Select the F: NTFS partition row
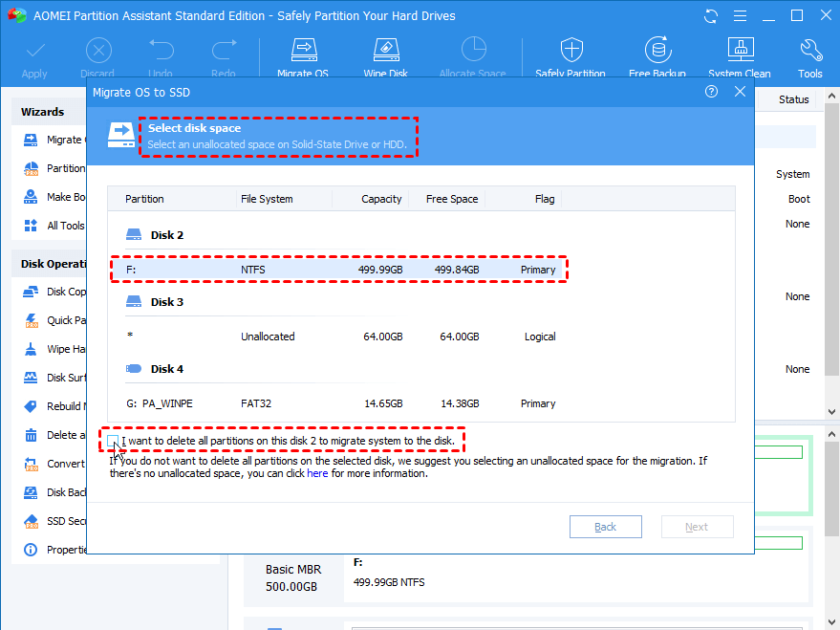The width and height of the screenshot is (840, 630). pos(338,270)
